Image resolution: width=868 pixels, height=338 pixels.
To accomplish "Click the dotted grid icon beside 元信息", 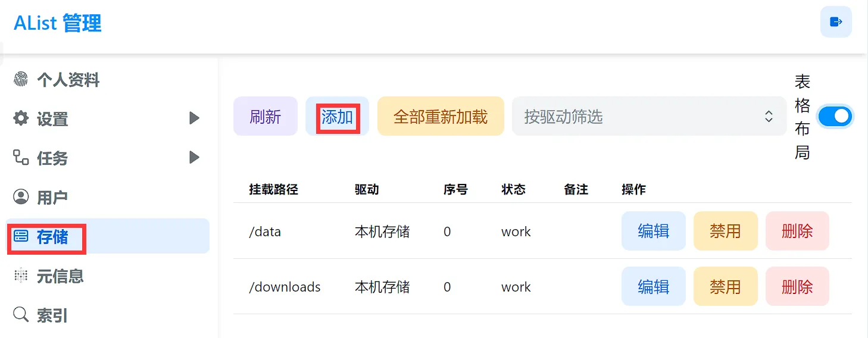I will click(21, 276).
